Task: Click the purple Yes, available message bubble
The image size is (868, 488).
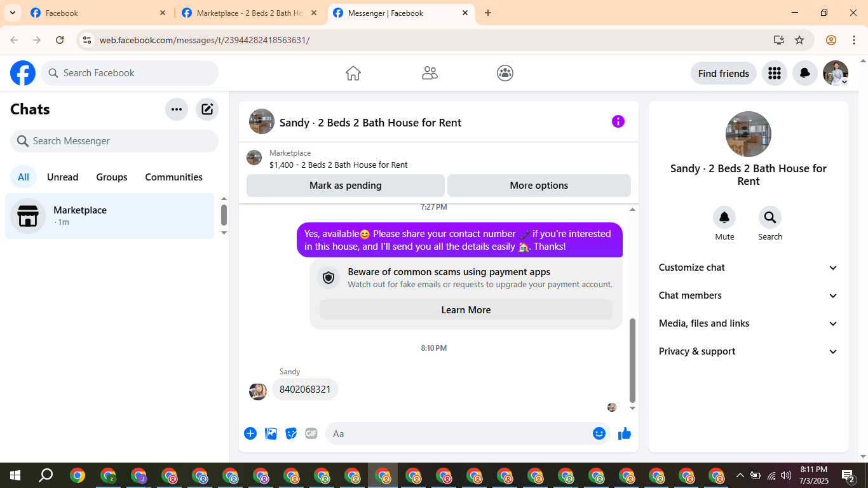Action: pos(459,240)
